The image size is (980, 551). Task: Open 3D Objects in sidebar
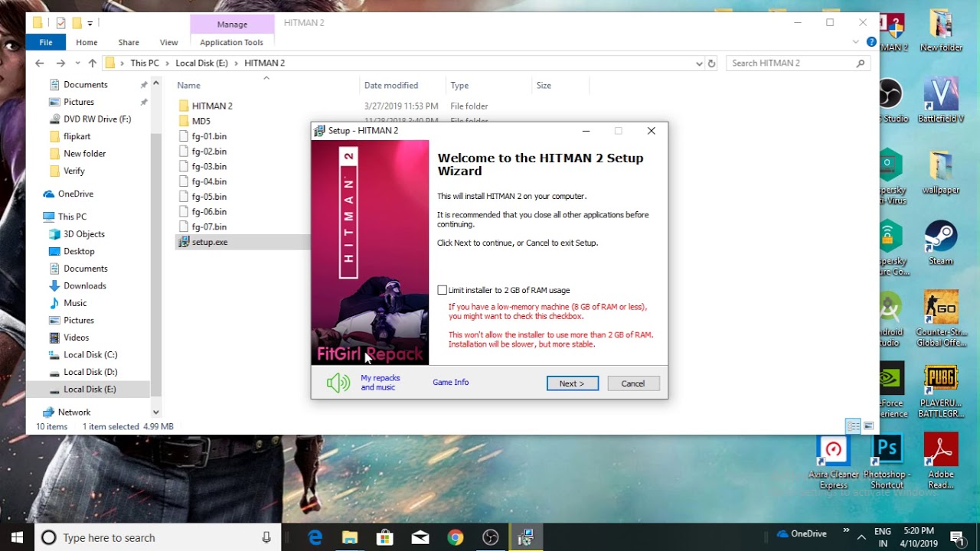(x=83, y=234)
